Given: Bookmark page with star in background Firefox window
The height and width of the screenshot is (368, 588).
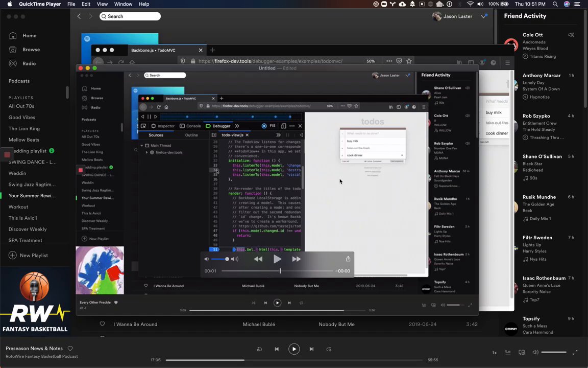Looking at the screenshot, I should tap(409, 61).
